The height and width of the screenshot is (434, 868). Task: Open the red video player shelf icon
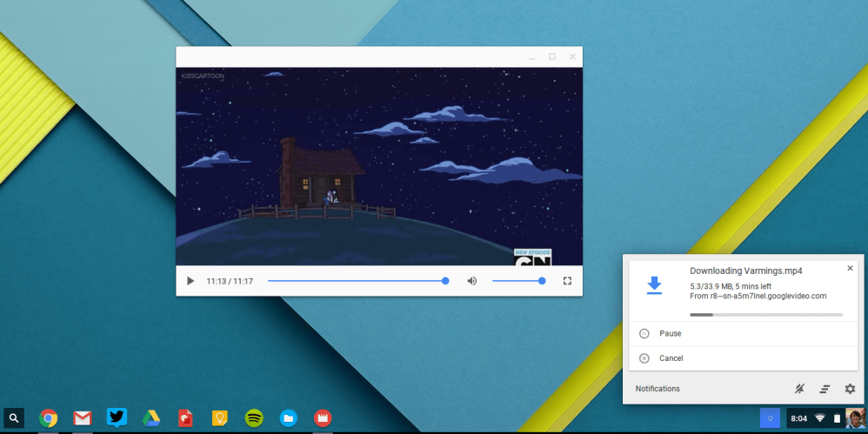322,418
